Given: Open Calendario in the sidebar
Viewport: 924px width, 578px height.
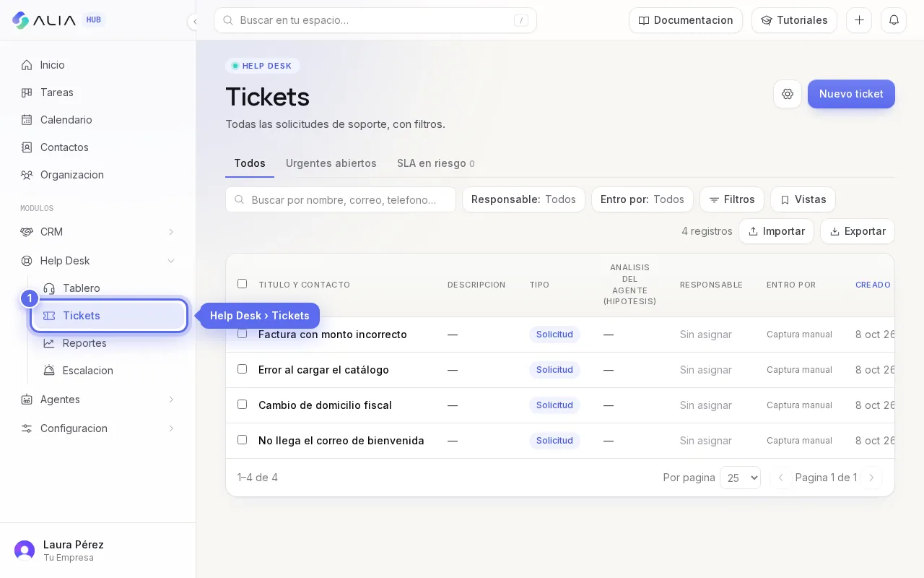Looking at the screenshot, I should coord(98,120).
